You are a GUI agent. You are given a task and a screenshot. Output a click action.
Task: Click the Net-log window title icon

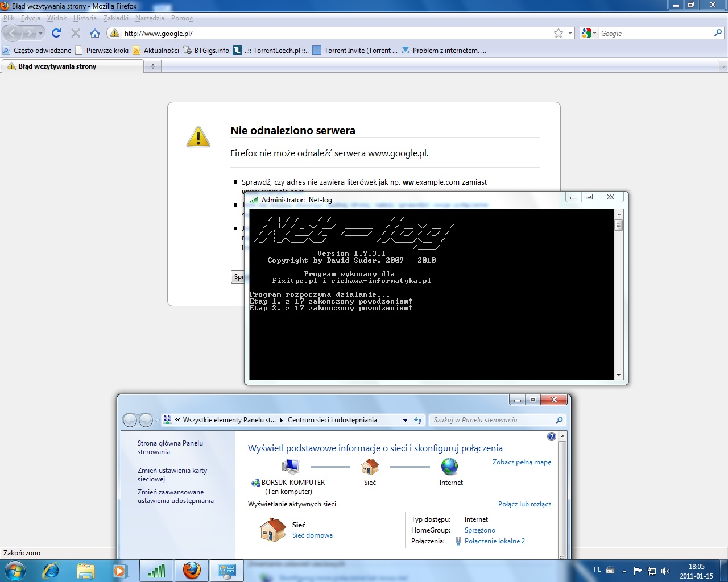(x=254, y=199)
